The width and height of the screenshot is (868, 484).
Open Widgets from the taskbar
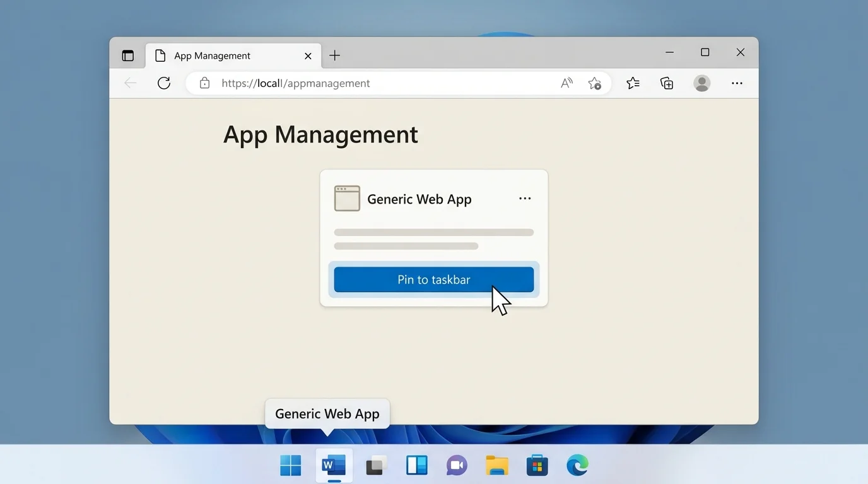point(417,466)
